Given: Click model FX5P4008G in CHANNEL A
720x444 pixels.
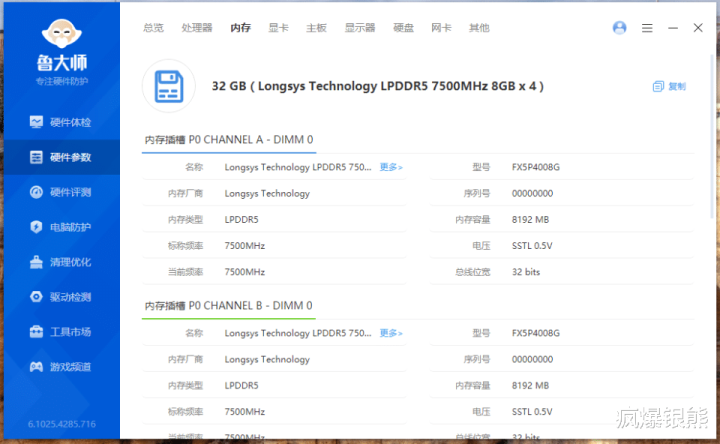Looking at the screenshot, I should [536, 167].
